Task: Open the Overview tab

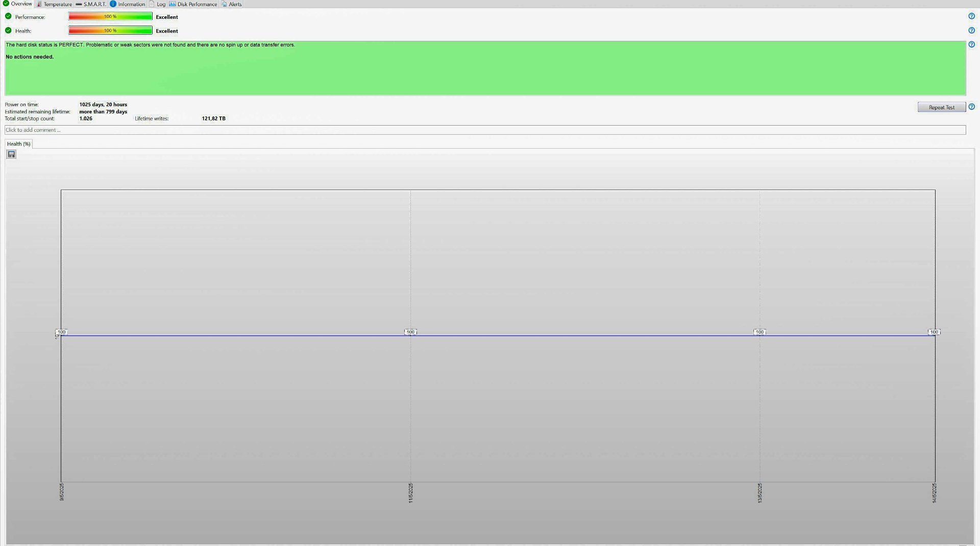Action: tap(18, 4)
